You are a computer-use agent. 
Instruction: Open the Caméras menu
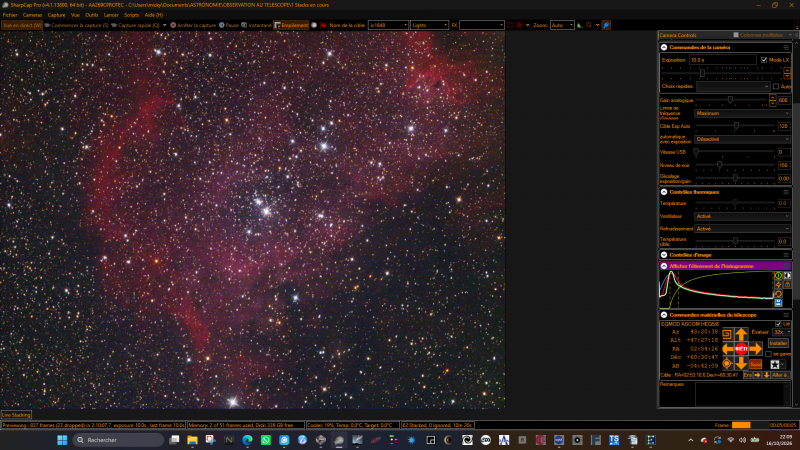click(x=32, y=15)
